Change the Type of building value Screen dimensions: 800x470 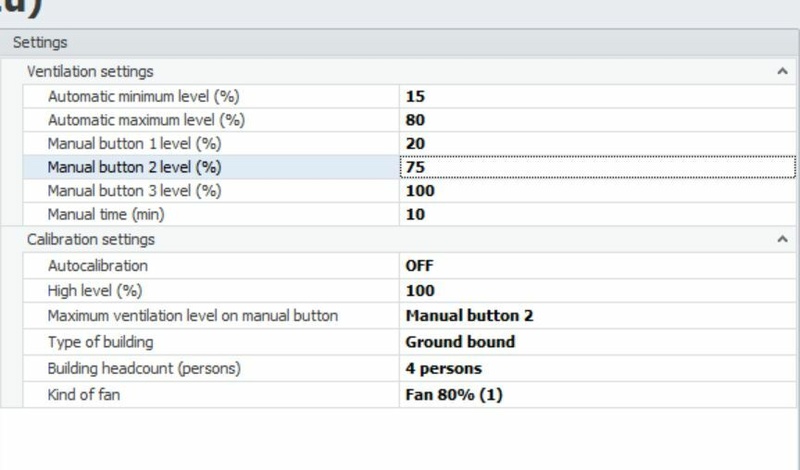[x=460, y=342]
